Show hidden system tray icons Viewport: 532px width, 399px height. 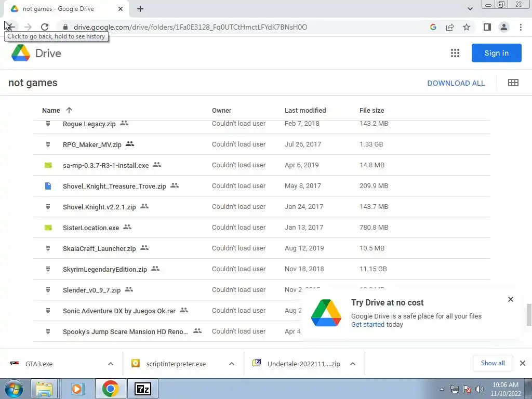(442, 389)
